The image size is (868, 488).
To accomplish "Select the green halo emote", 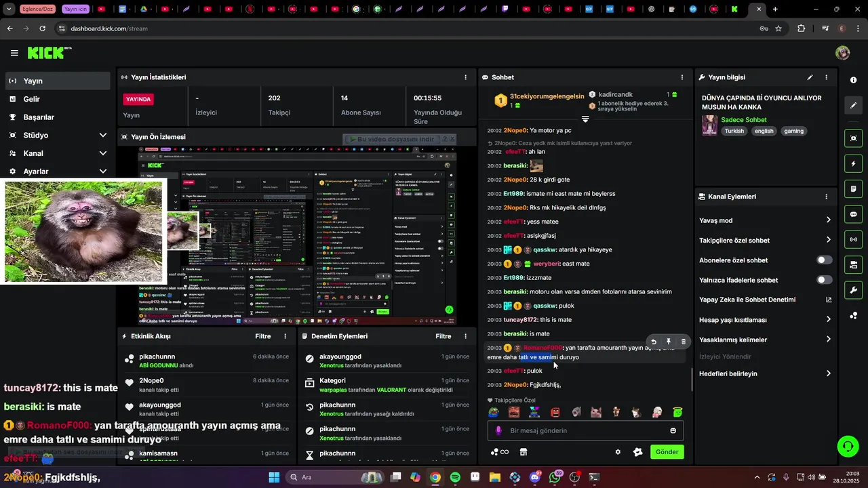I will pos(677,412).
